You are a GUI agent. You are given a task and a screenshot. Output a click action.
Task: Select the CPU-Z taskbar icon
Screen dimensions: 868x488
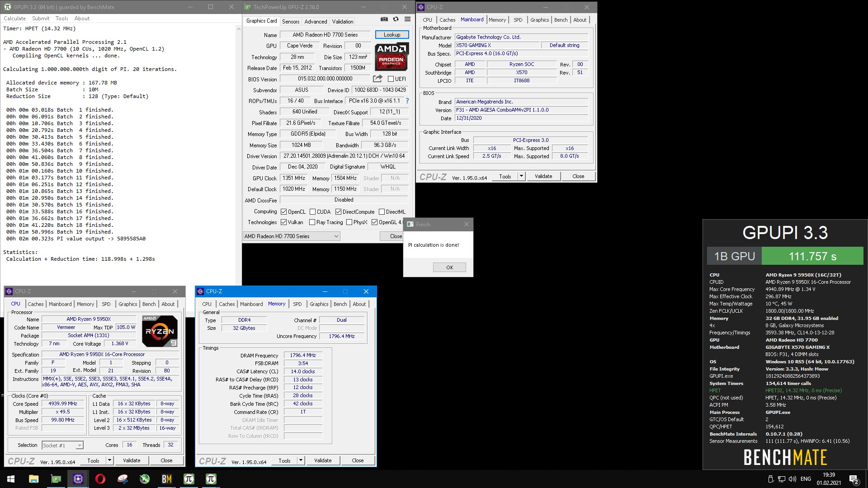[78, 479]
